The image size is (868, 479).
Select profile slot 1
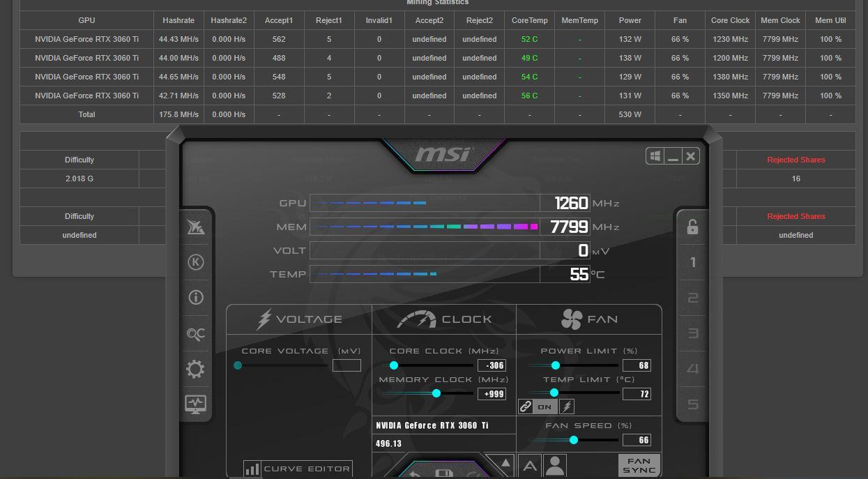click(x=692, y=262)
